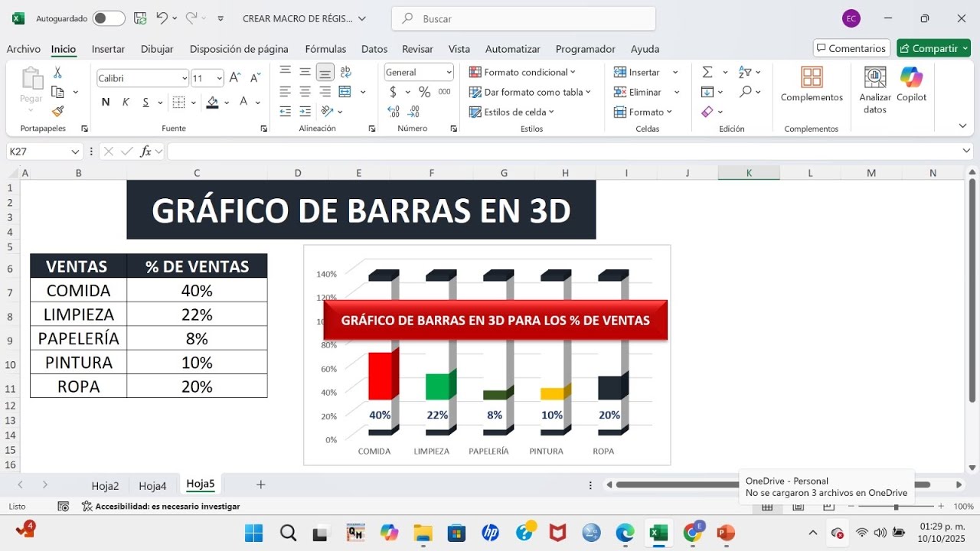Decrease font size with small A icon
The image size is (980, 551).
[x=256, y=78]
